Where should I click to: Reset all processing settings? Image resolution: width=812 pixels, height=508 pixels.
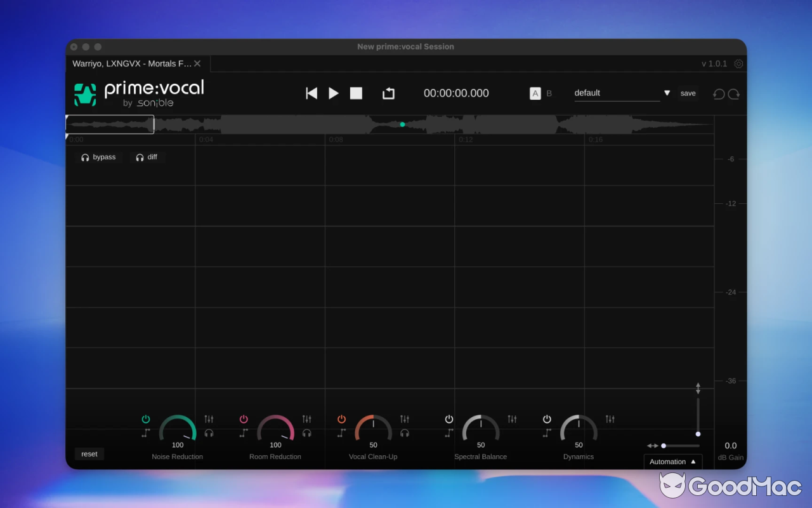click(x=89, y=453)
